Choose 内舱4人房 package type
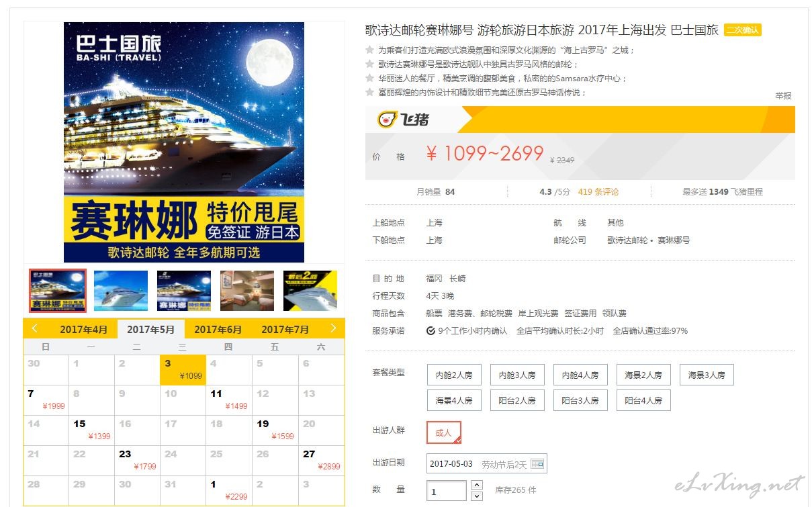 (x=580, y=375)
